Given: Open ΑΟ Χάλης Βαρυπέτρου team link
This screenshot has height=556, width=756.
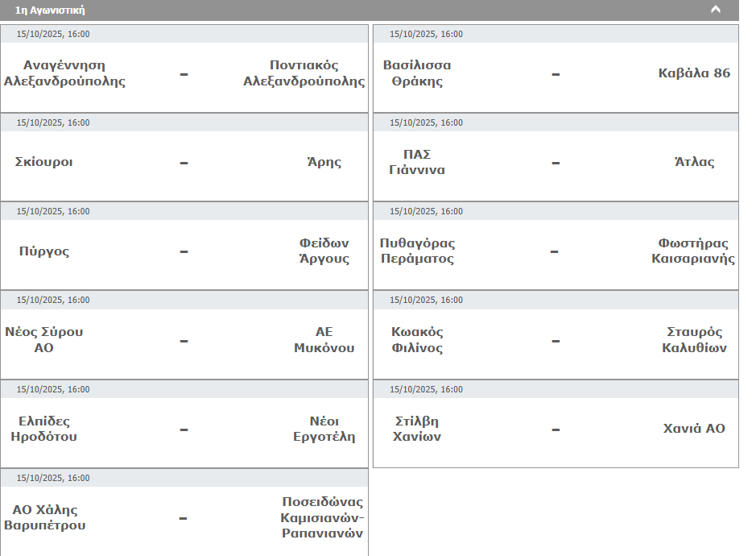Looking at the screenshot, I should point(44,517).
